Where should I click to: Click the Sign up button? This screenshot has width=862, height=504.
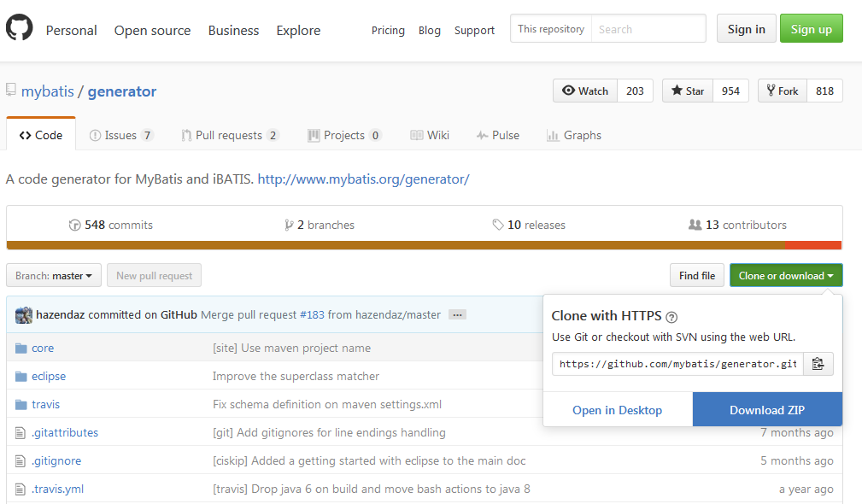(812, 29)
